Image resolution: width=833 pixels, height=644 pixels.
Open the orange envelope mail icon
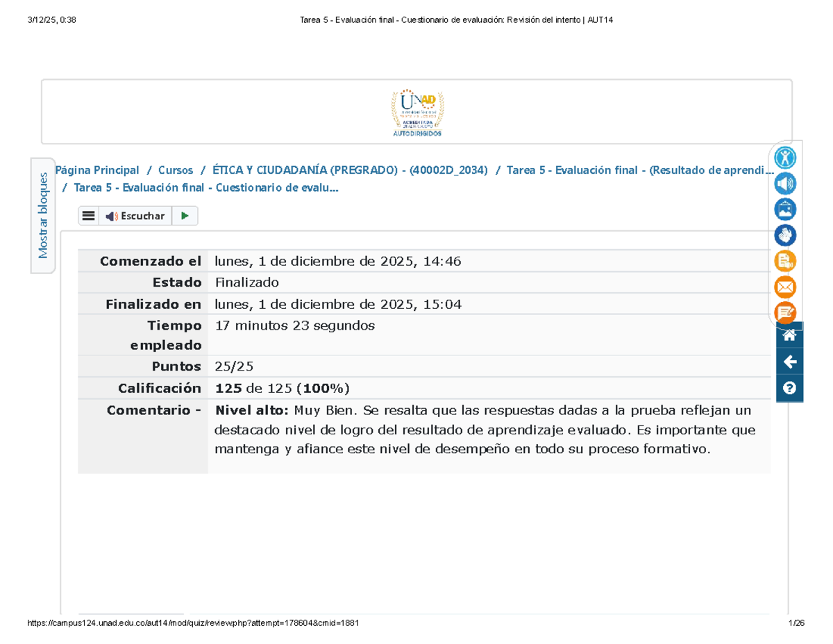pos(786,287)
